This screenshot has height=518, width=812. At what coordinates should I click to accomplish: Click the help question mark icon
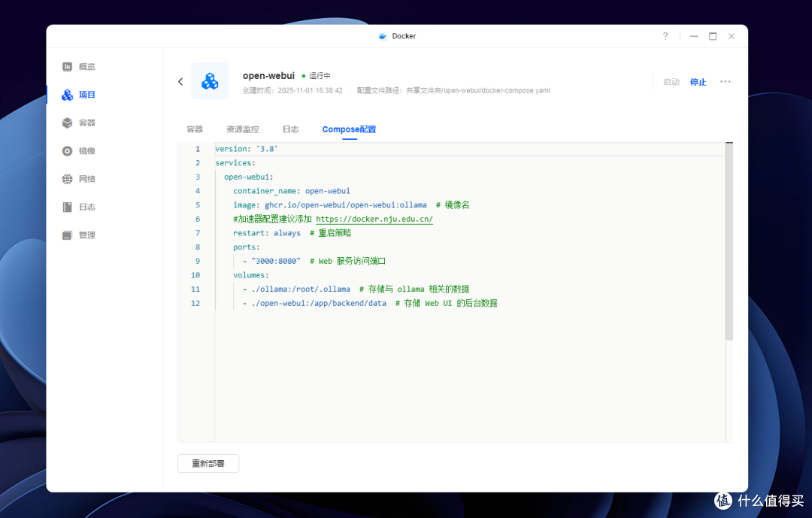point(665,36)
